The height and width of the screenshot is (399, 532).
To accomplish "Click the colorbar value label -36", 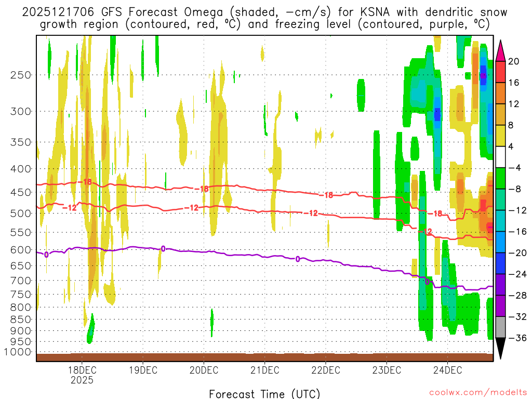I will tap(516, 338).
